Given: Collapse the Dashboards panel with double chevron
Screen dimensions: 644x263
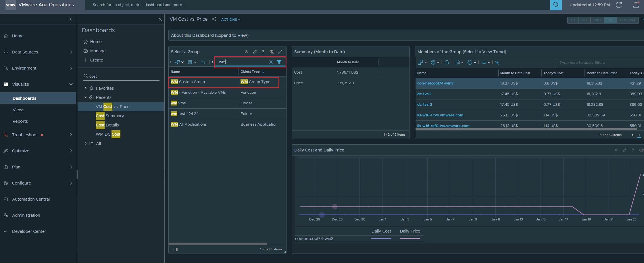Looking at the screenshot, I should point(160,19).
